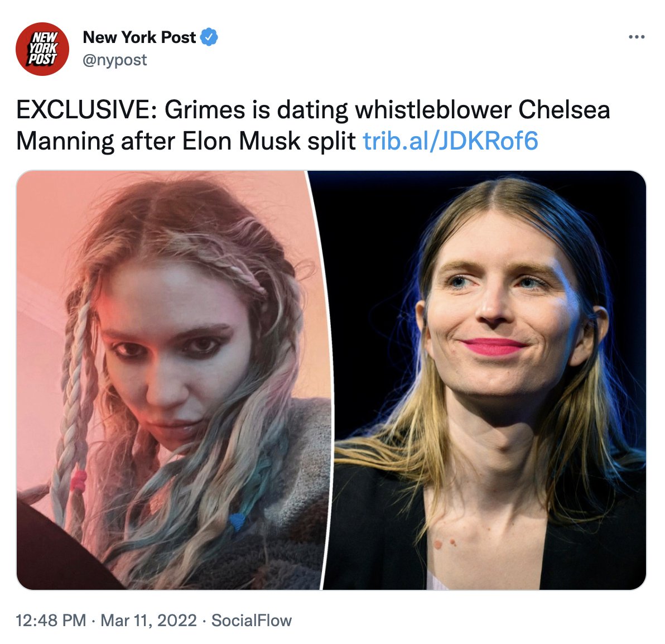Click the Mar 11, 2022 date
Image resolution: width=665 pixels, height=644 pixels.
149,620
